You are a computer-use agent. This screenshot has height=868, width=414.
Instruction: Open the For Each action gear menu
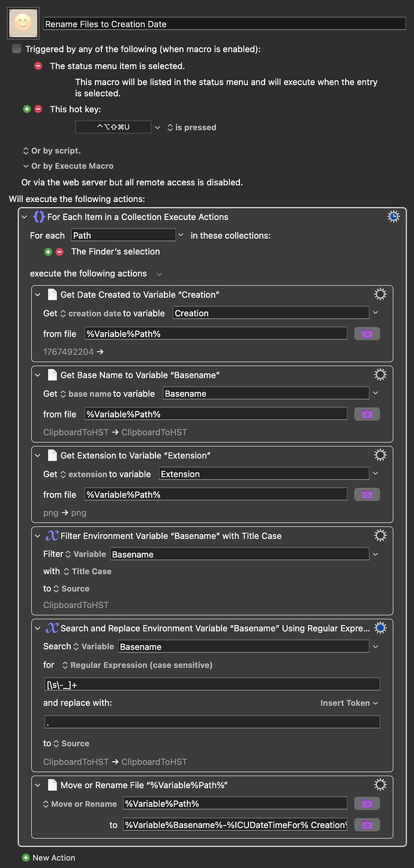(x=394, y=217)
